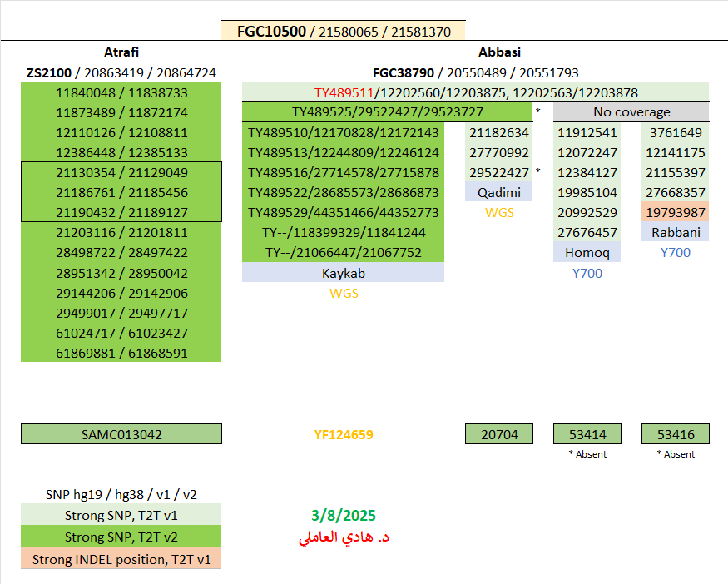Select the orange 19793987 cell
Screen dimensions: 728x584
tap(675, 212)
